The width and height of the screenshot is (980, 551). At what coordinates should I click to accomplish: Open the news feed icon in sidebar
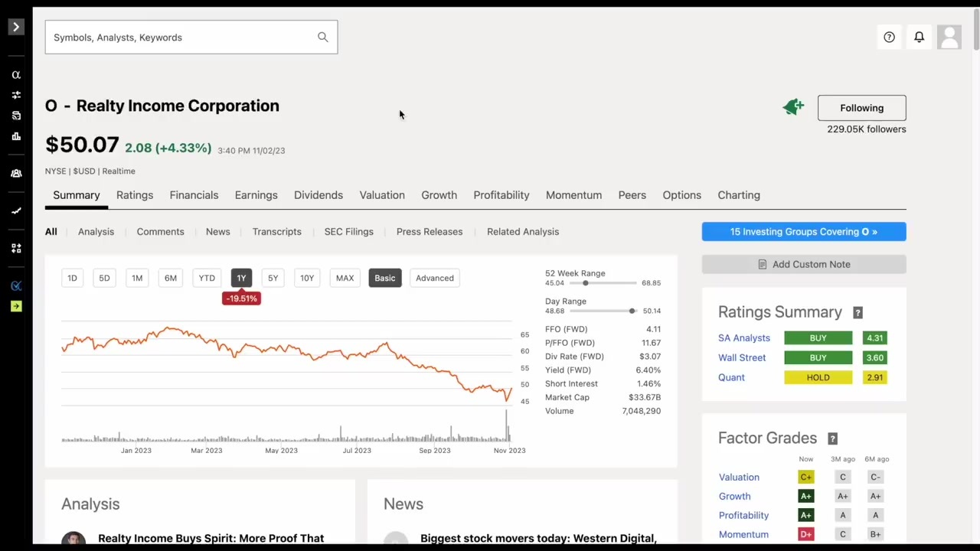click(x=16, y=116)
